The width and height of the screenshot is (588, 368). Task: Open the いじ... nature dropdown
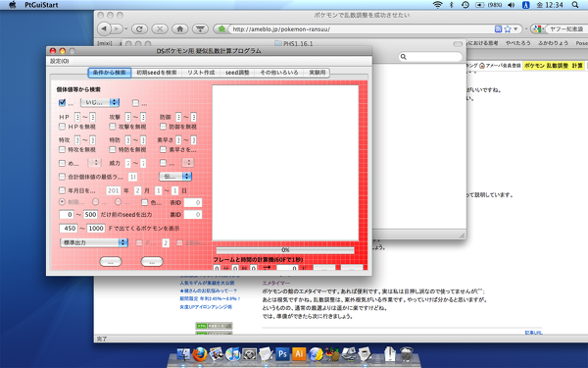point(100,102)
